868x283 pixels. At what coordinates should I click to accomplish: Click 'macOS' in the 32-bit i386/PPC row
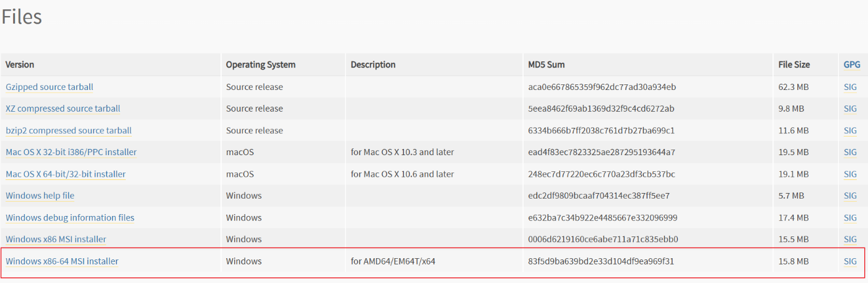[x=240, y=152]
